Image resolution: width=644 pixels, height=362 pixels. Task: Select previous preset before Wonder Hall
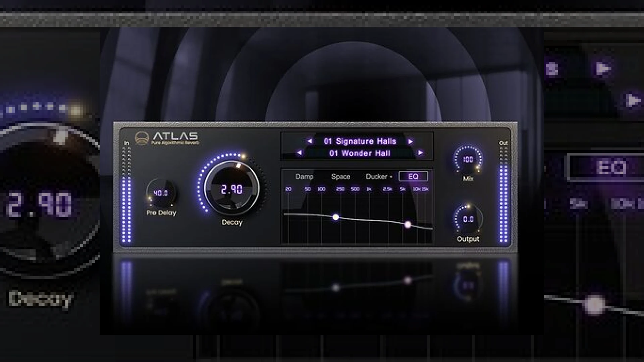[300, 153]
